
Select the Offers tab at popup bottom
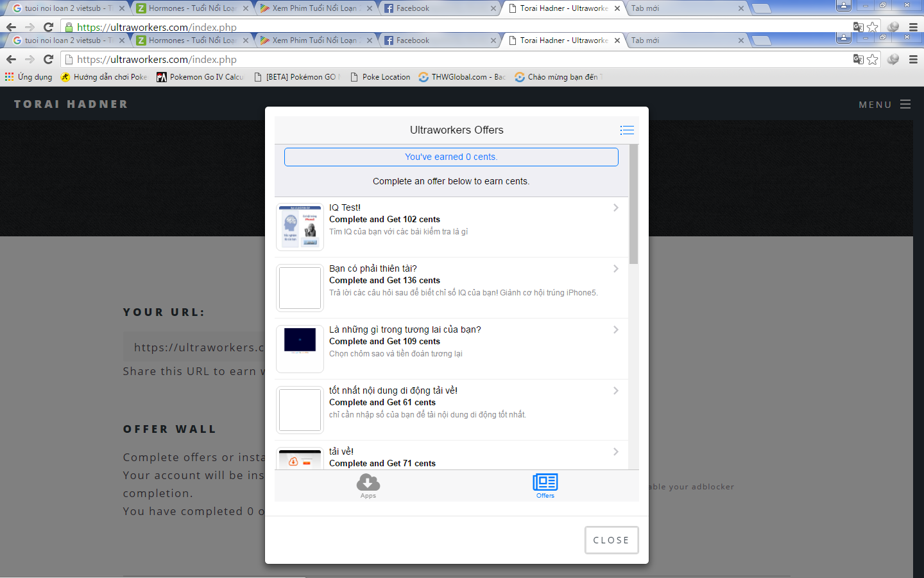545,486
